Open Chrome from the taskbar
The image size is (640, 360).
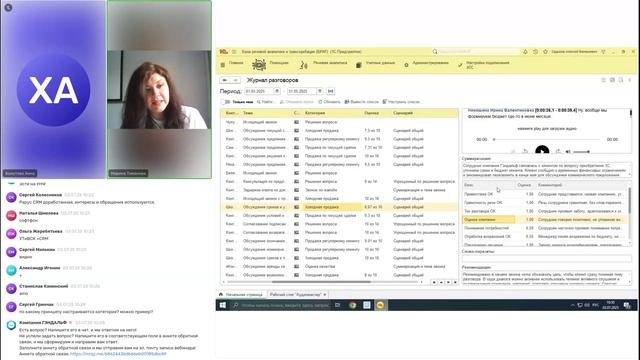click(x=353, y=305)
